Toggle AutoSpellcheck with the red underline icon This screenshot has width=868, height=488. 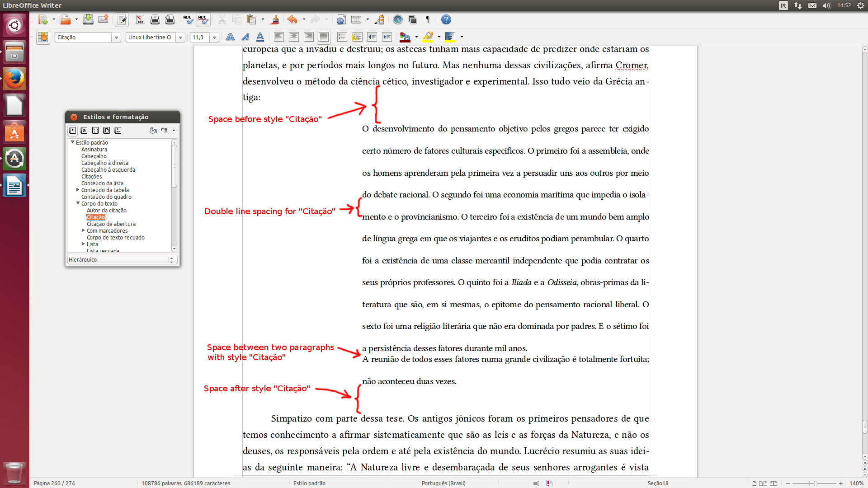pos(203,19)
